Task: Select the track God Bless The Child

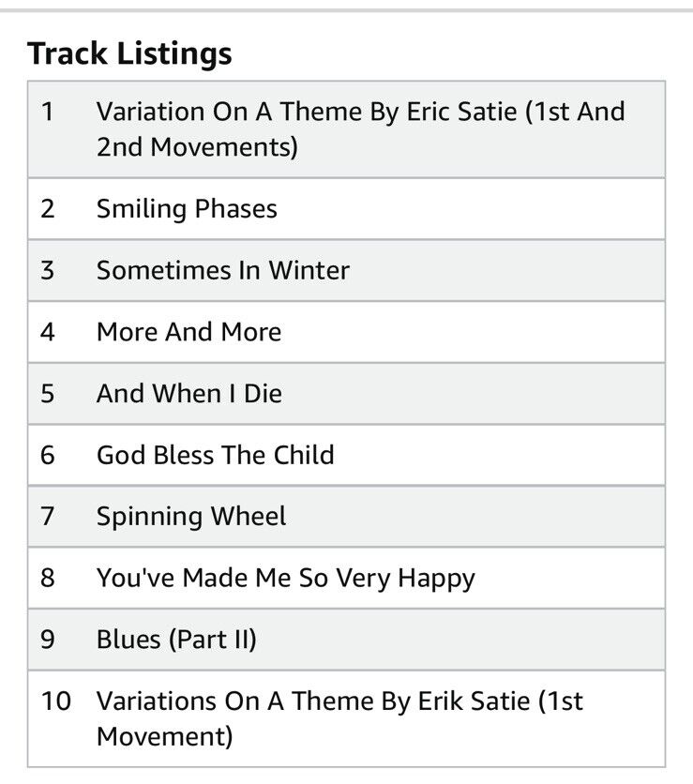Action: tap(215, 455)
